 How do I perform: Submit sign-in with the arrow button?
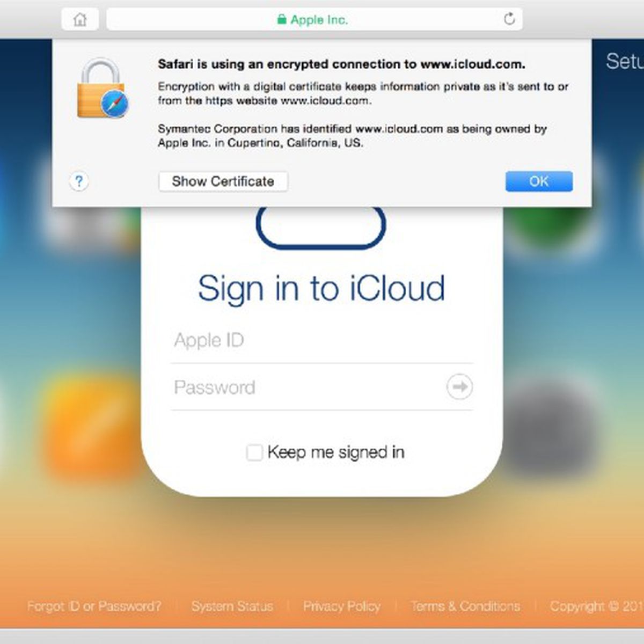(460, 387)
